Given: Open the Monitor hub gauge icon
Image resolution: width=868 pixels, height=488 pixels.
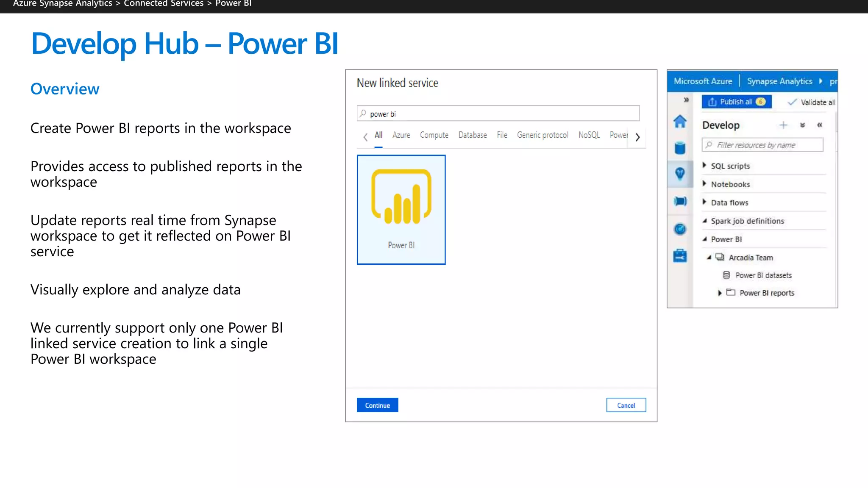Looking at the screenshot, I should [680, 229].
